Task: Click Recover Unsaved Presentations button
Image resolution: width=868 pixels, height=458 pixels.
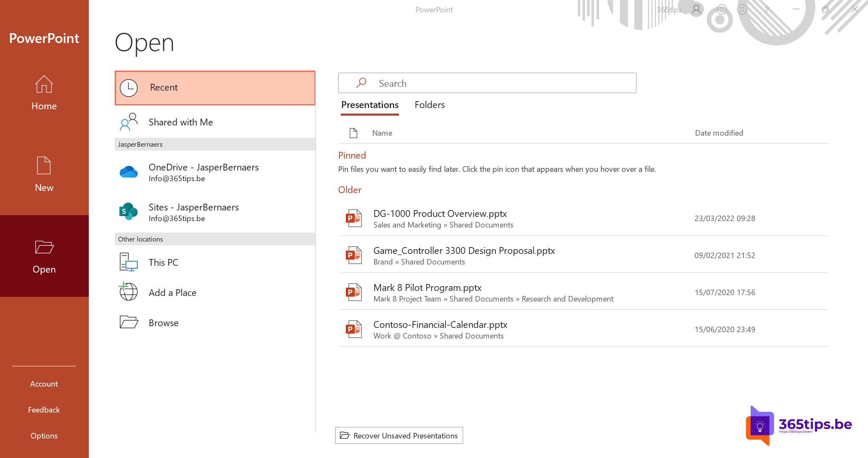Action: click(399, 435)
